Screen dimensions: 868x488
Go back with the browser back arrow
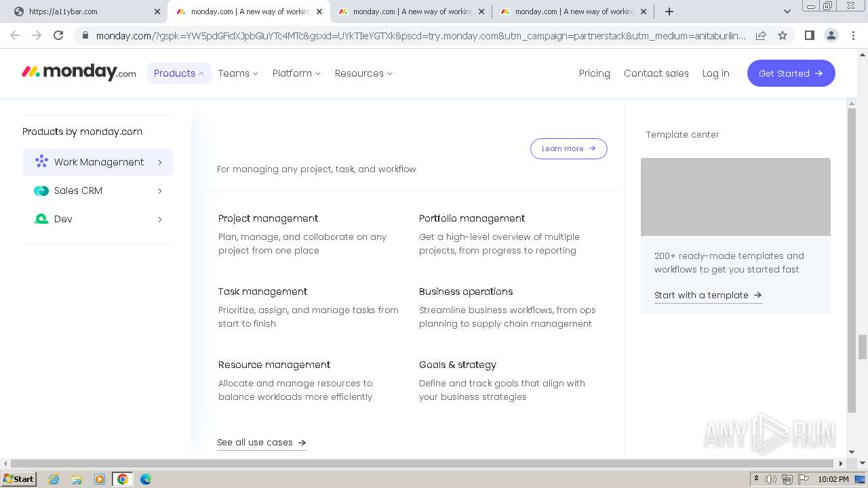pos(15,35)
